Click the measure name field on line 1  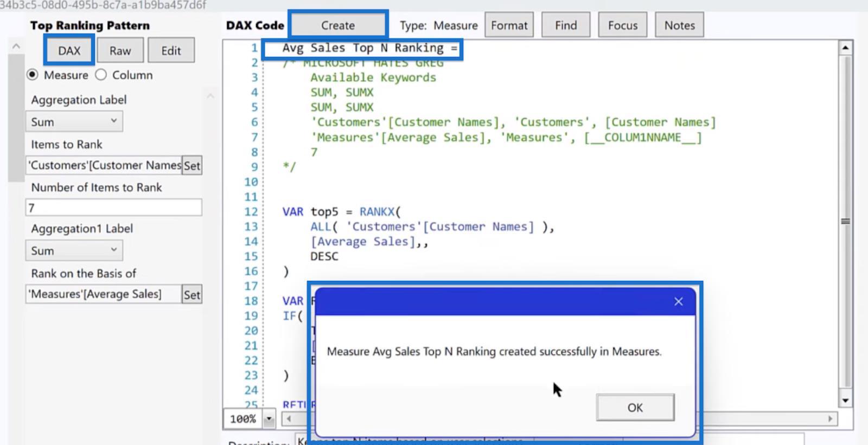[x=362, y=48]
